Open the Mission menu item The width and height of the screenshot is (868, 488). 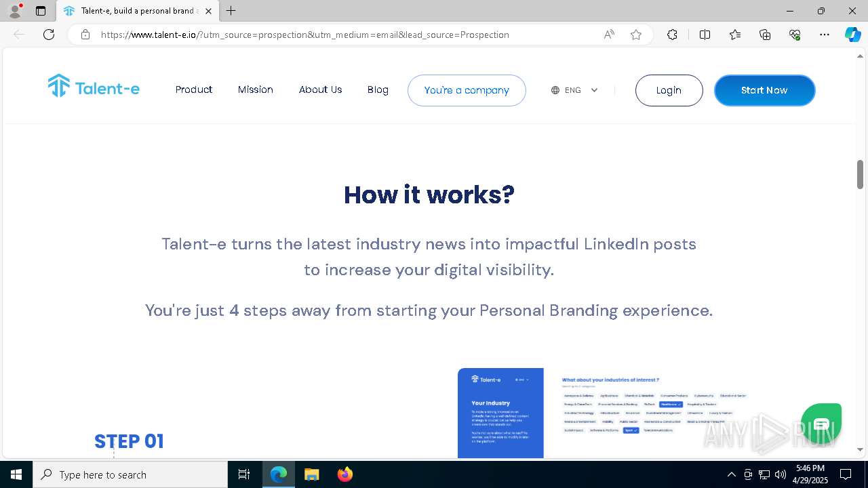[256, 89]
